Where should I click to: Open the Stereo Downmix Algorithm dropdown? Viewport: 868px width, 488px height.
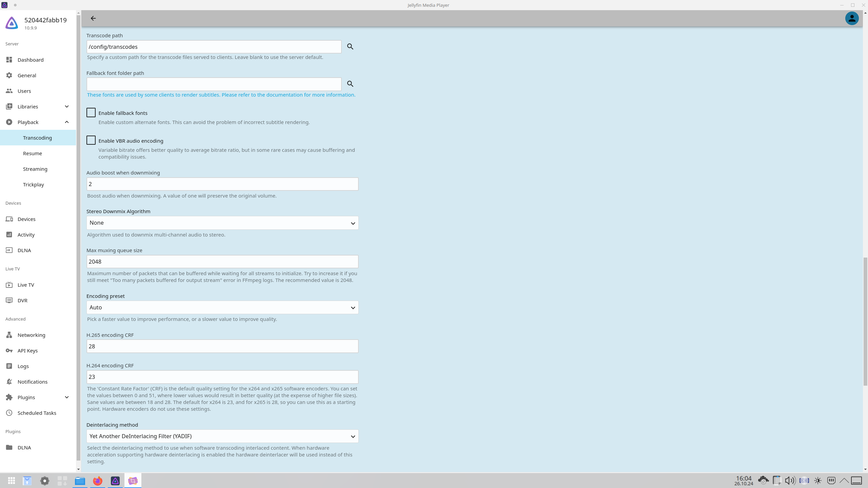[222, 223]
